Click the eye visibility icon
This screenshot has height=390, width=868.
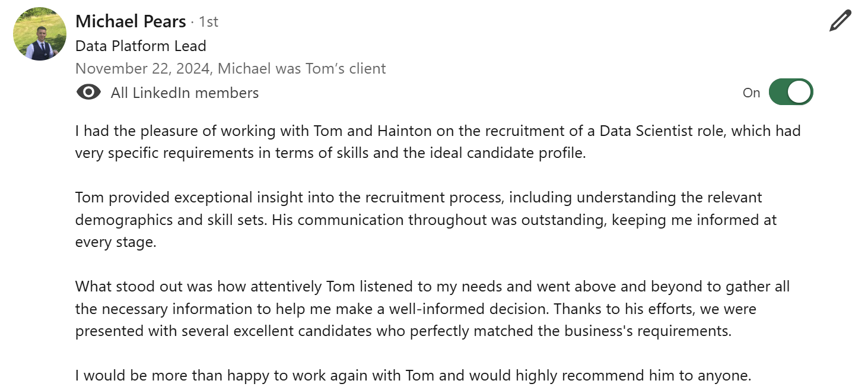(88, 92)
